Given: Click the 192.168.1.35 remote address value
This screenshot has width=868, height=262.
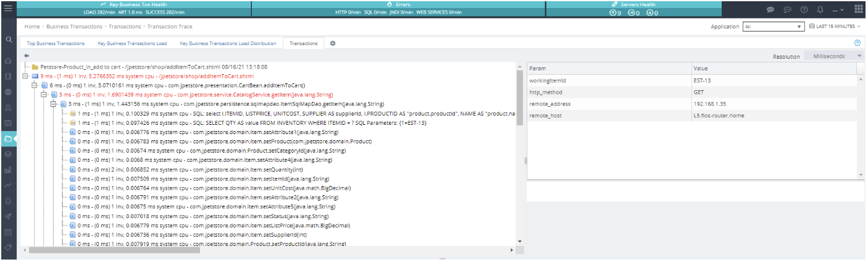Looking at the screenshot, I should click(774, 104).
